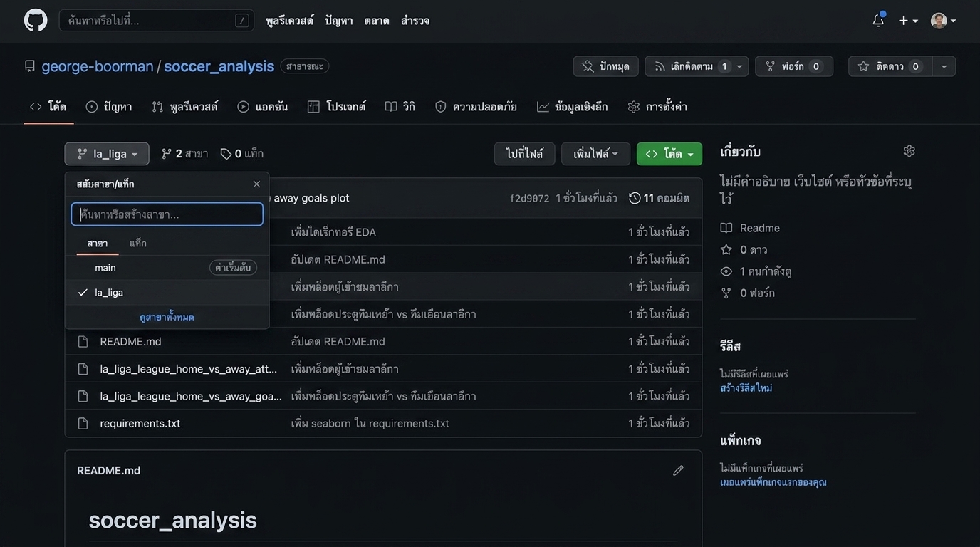Open the george-boorman owner link

[x=98, y=66]
